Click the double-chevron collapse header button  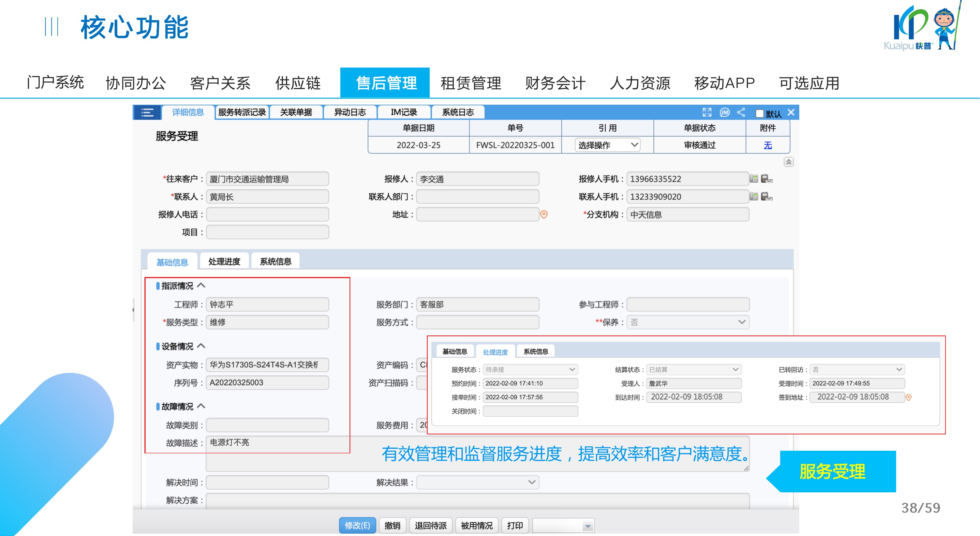click(788, 162)
